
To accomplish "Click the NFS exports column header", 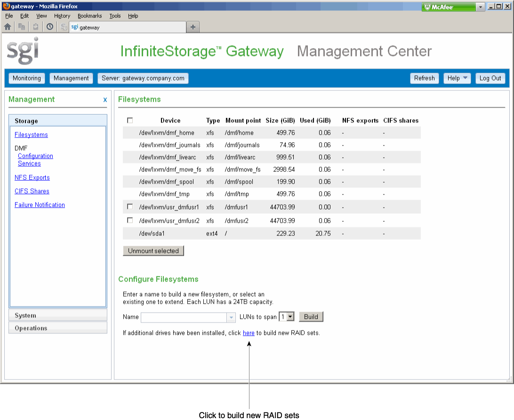I will [360, 121].
